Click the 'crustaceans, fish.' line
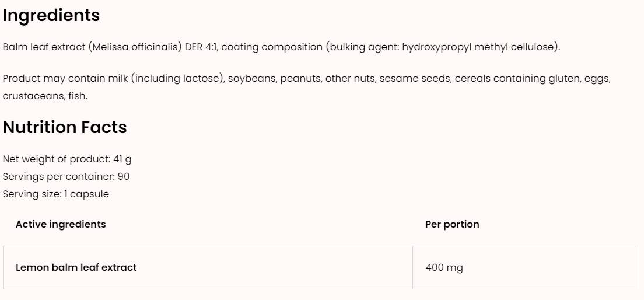The height and width of the screenshot is (300, 644). tap(45, 96)
